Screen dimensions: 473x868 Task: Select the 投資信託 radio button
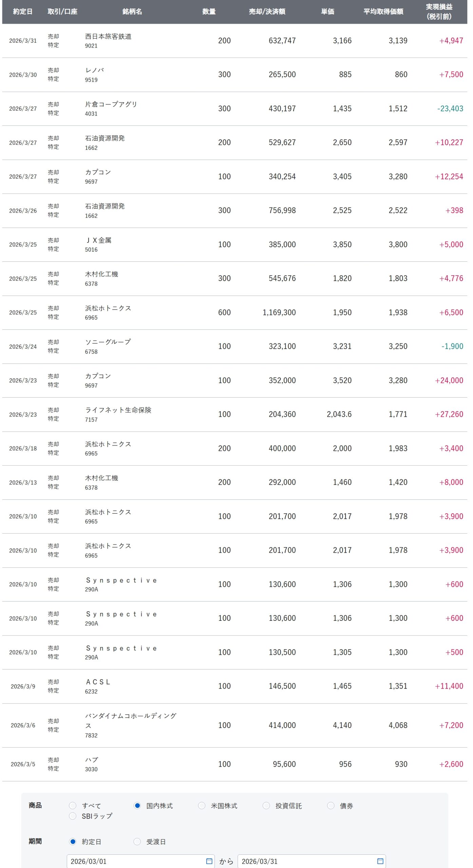pos(266,805)
